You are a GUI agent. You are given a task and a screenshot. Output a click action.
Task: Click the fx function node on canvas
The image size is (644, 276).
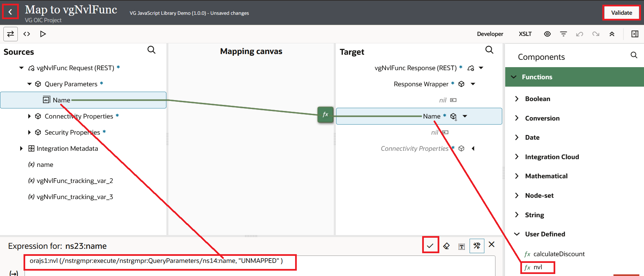325,114
